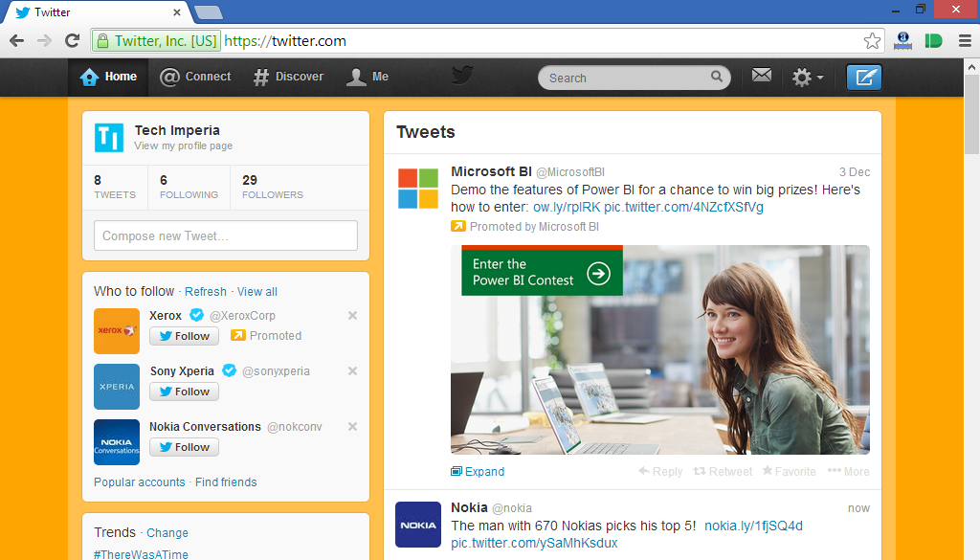
Task: Open the Nokia Conversations avatar
Action: coord(117,442)
